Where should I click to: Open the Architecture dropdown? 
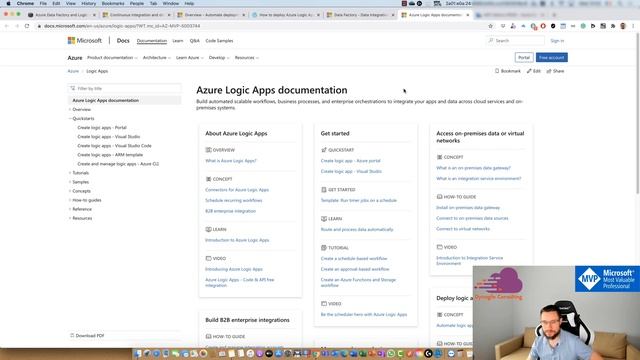pos(157,58)
